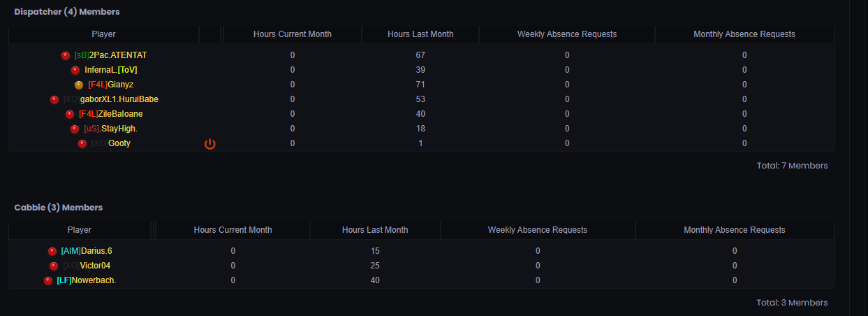Click the red status dot beside Nowerbach.
The width and height of the screenshot is (868, 316).
tap(48, 280)
